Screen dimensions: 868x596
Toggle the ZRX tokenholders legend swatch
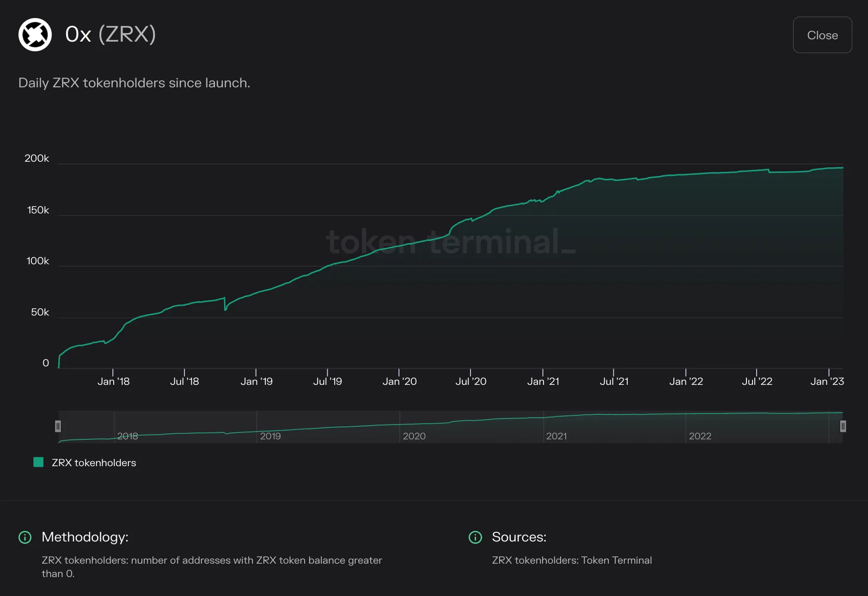(x=39, y=462)
